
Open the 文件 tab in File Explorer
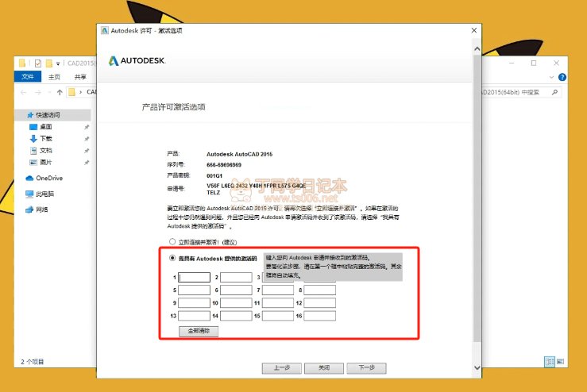pyautogui.click(x=28, y=77)
